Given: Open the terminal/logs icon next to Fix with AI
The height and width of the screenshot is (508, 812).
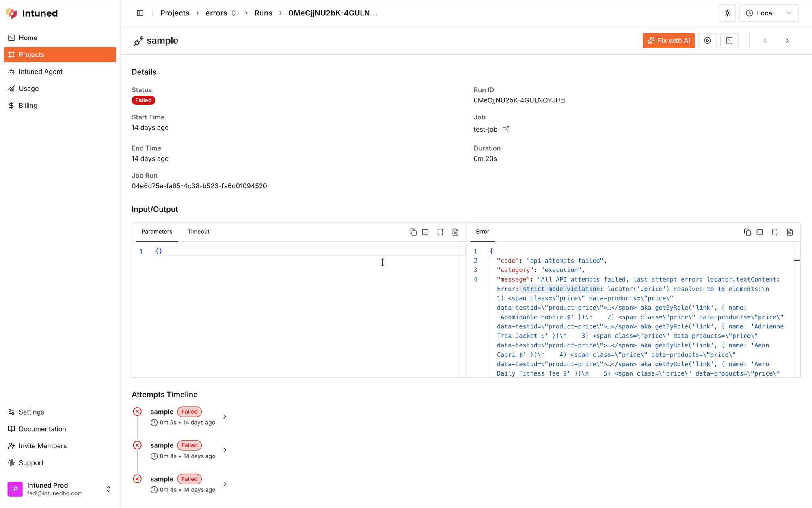Looking at the screenshot, I should (x=729, y=40).
